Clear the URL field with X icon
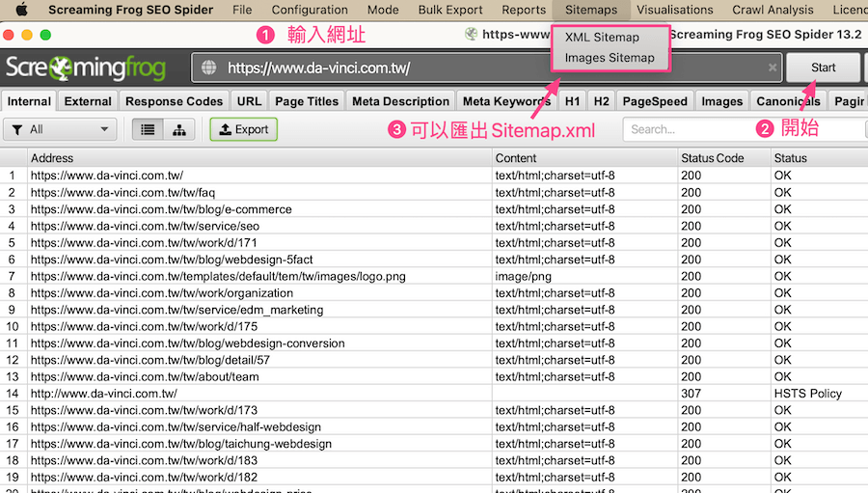868x493 pixels. click(773, 68)
